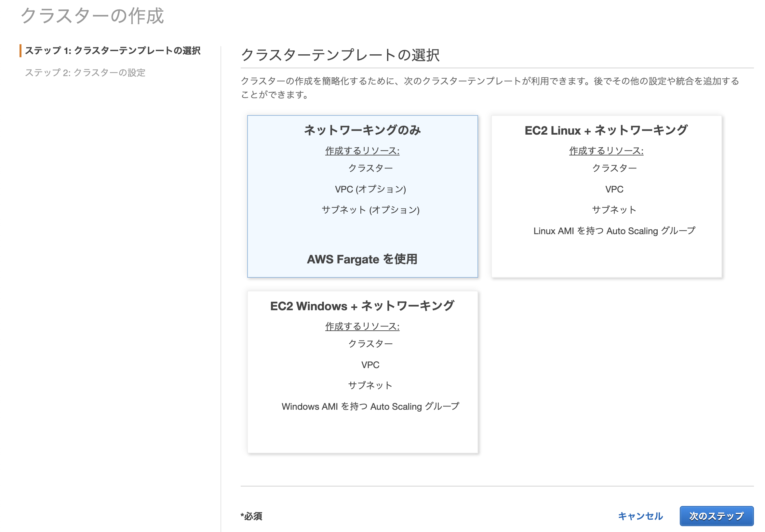This screenshot has width=765, height=532.
Task: Click サブネット in the EC2 Linux card
Action: [x=614, y=210]
